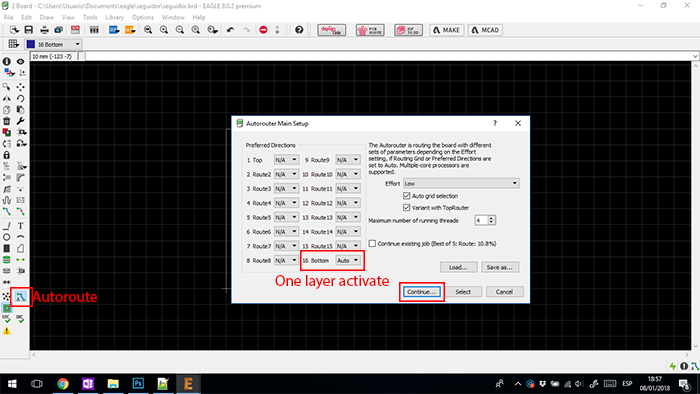This screenshot has width=700, height=394.
Task: Open the Edit menu
Action: 26,17
